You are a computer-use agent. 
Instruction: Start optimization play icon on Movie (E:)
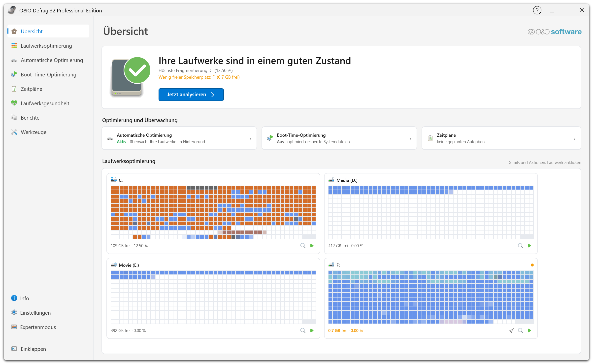(312, 331)
